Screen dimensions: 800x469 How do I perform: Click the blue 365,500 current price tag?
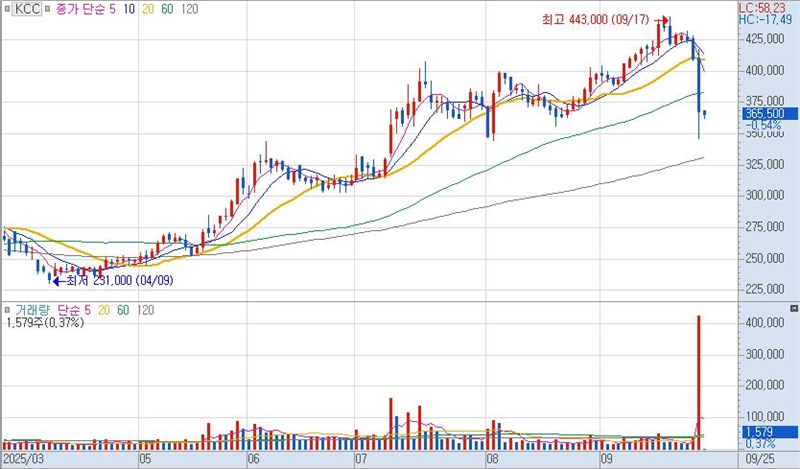pyautogui.click(x=764, y=115)
